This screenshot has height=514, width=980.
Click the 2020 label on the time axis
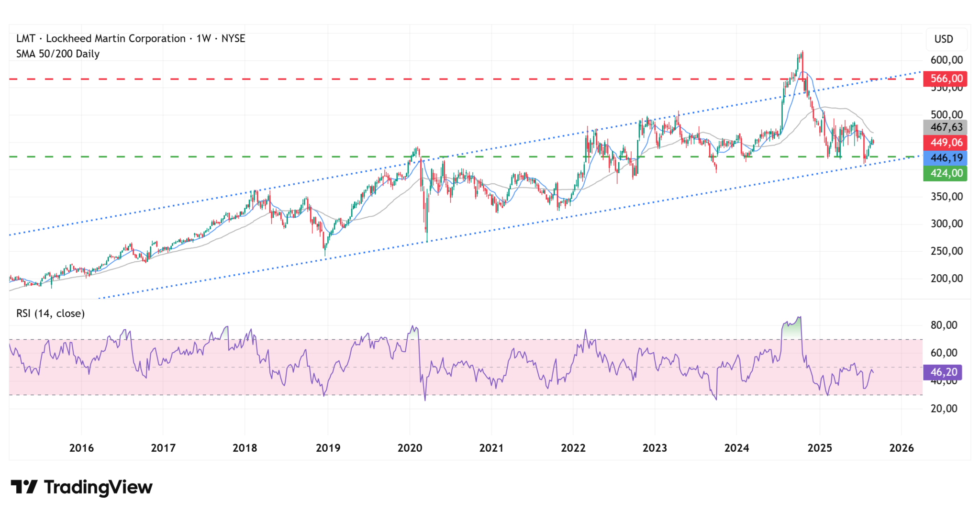(x=410, y=448)
